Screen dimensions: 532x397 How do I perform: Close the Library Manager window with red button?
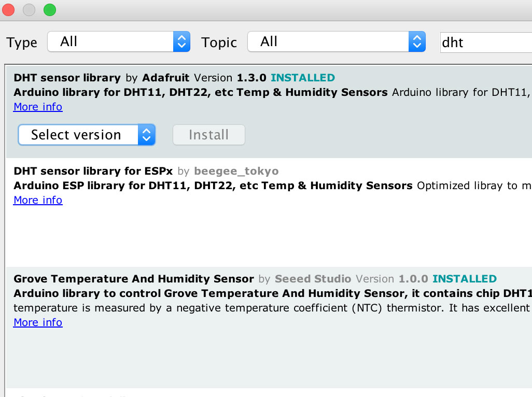point(8,10)
